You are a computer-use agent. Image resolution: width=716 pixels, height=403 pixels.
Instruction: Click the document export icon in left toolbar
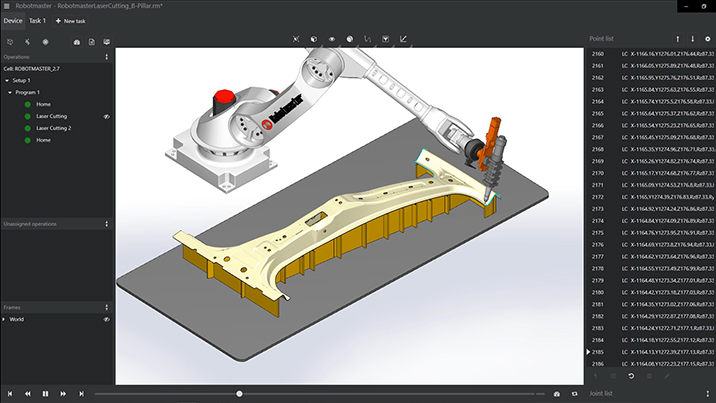[91, 42]
